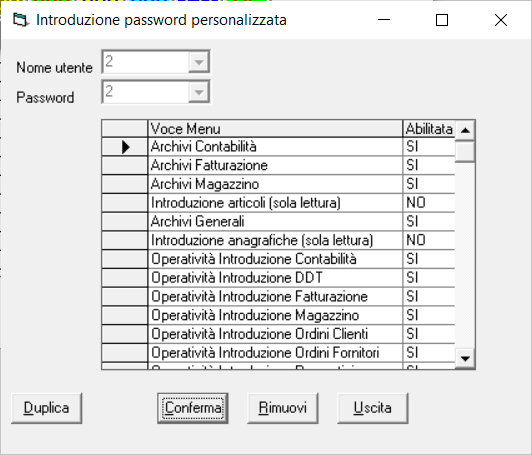Maximize the password dialog window

pos(442,20)
